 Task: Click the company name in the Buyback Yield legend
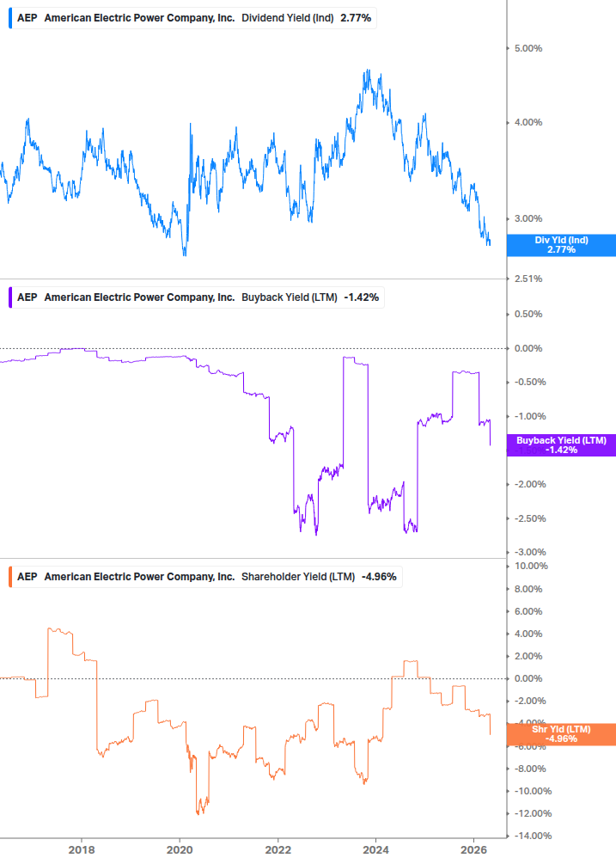[x=139, y=297]
